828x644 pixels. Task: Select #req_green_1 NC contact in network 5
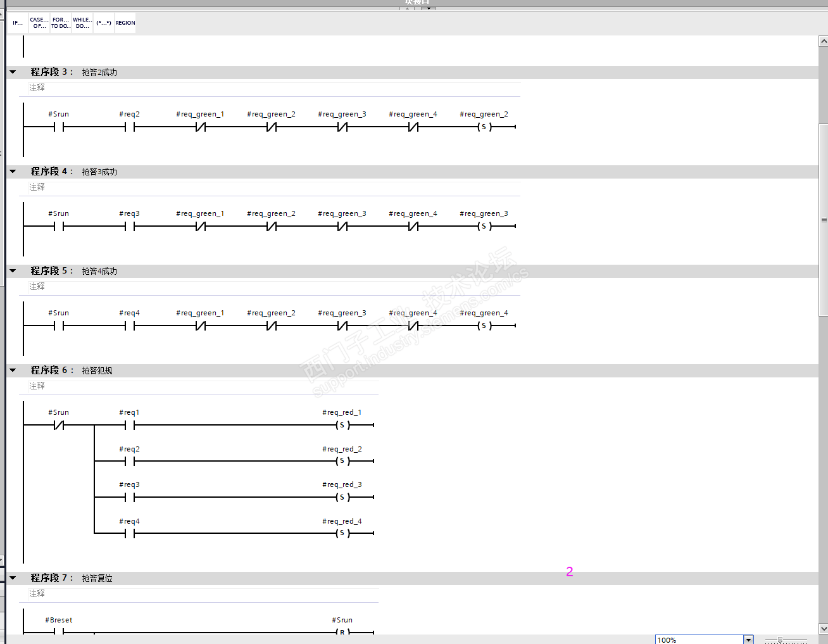click(201, 326)
